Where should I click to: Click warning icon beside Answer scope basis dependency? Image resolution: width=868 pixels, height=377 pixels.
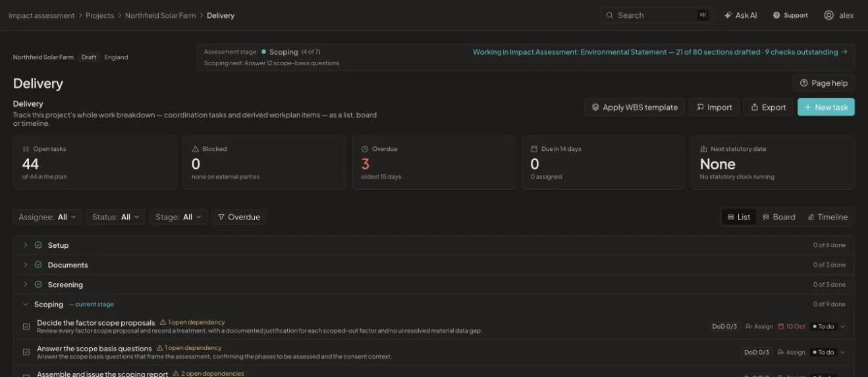click(159, 348)
